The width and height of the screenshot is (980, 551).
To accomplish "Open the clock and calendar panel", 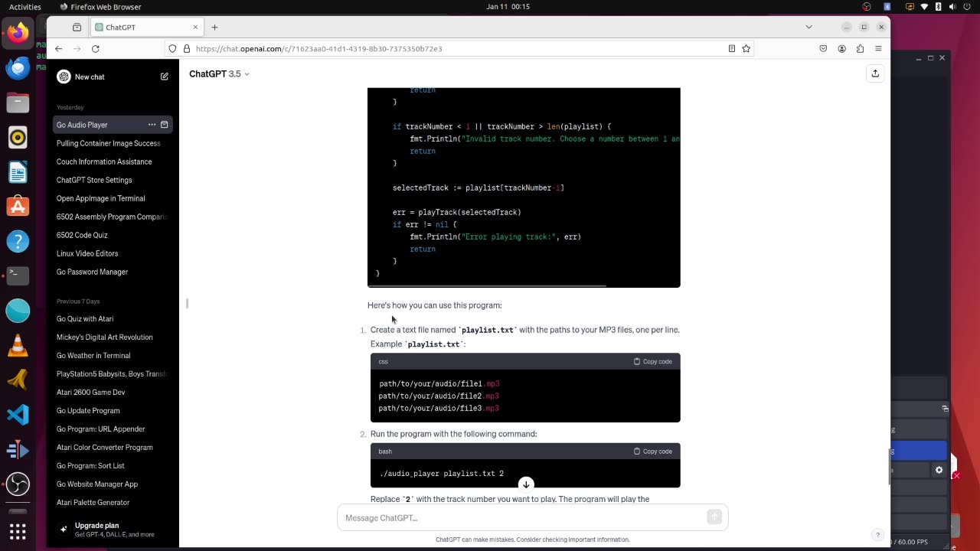I will tap(508, 7).
